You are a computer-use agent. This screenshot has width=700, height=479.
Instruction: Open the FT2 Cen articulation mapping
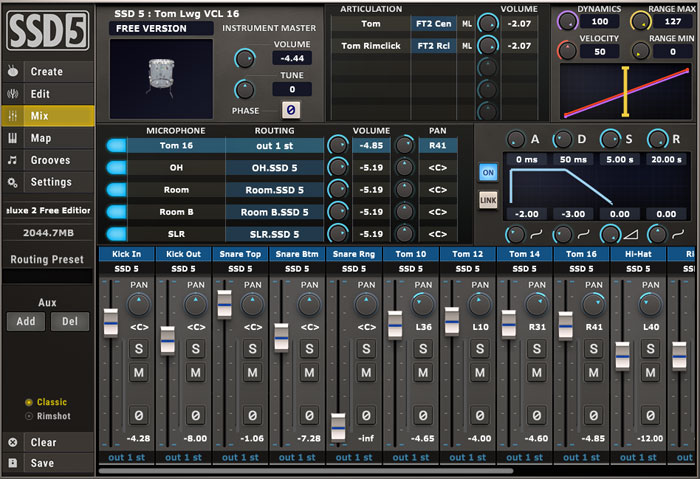pyautogui.click(x=433, y=24)
